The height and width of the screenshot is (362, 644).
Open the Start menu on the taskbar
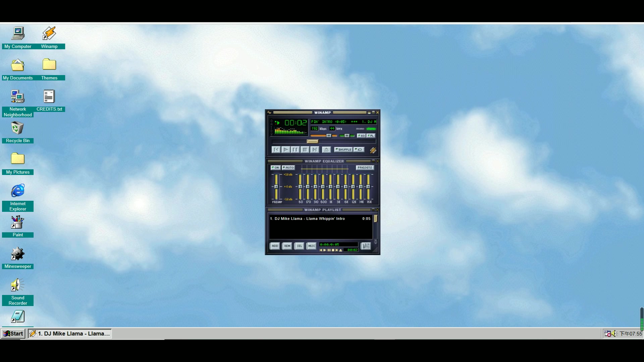point(13,334)
